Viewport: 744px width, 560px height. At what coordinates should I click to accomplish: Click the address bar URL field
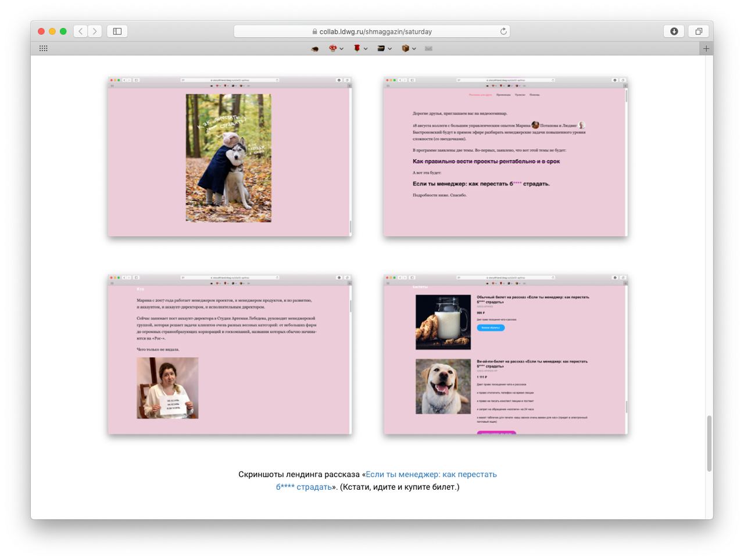tap(372, 31)
